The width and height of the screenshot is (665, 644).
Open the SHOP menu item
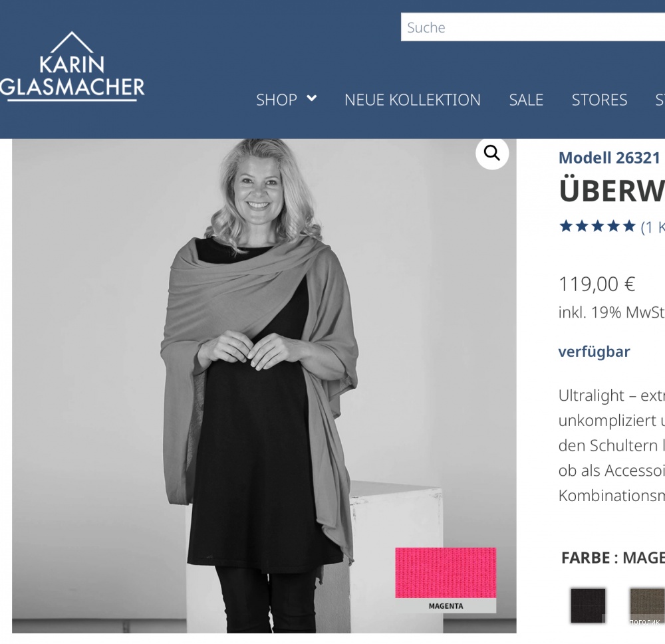(x=277, y=100)
